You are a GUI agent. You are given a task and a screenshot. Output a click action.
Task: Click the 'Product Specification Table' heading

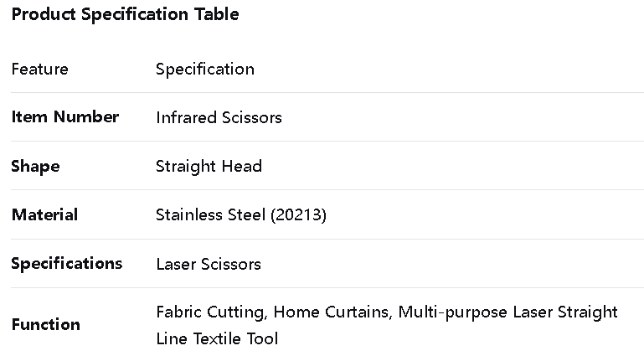point(125,14)
